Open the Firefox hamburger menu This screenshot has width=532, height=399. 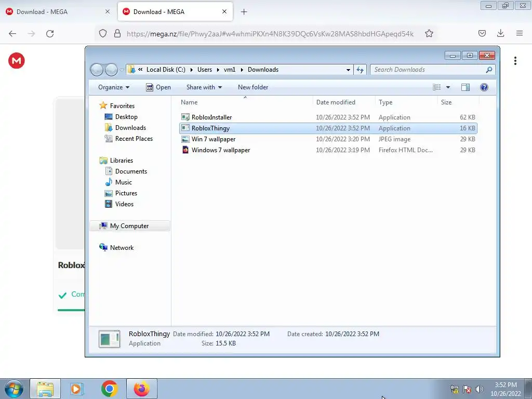pos(520,33)
